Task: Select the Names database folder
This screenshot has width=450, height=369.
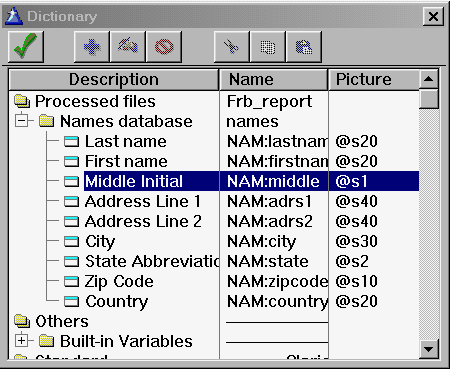Action: coord(126,121)
